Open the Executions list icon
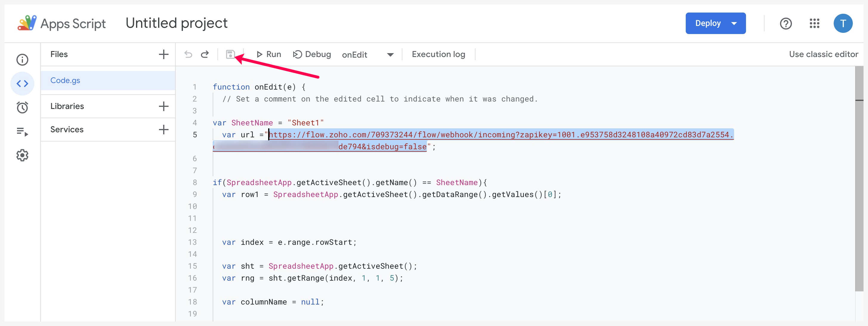 point(22,131)
